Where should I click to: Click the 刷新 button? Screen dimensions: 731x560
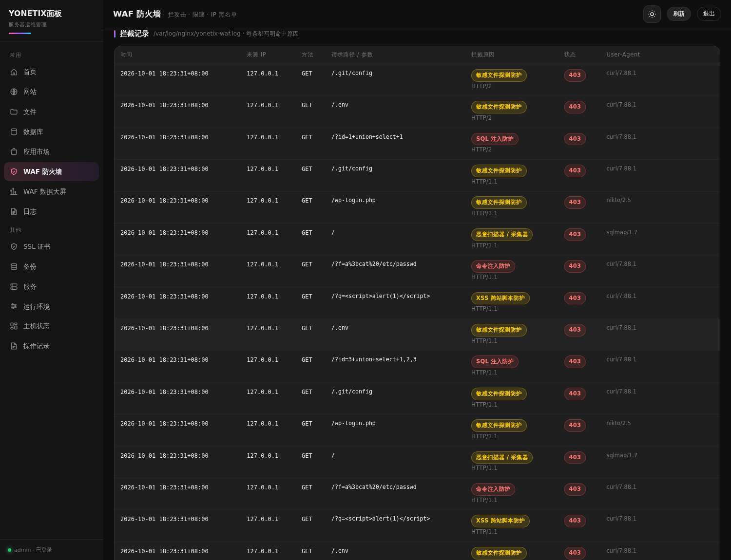[x=679, y=14]
